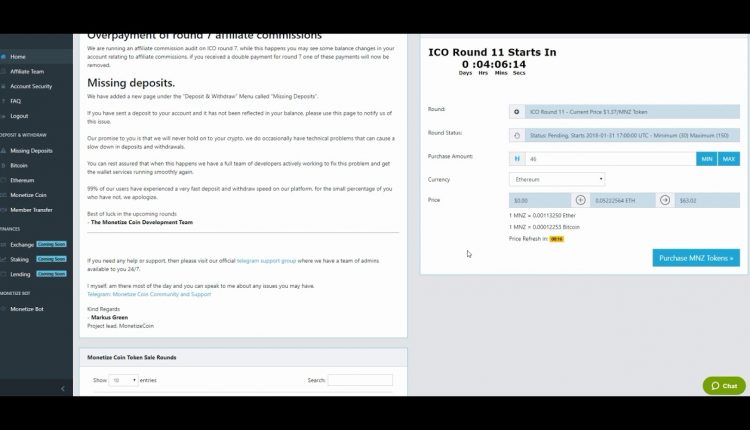Click the Price Refresh countdown badge
The image size is (750, 430).
pos(557,239)
